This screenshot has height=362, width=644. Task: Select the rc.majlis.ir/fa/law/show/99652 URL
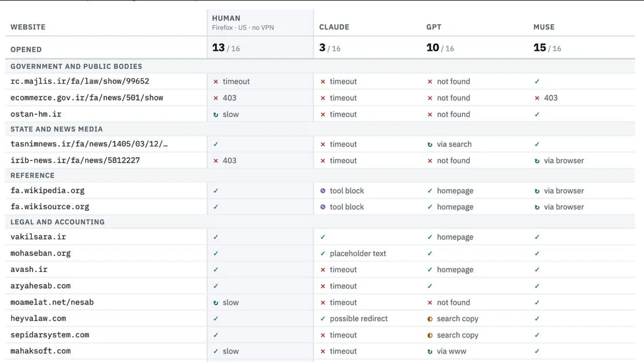click(80, 81)
